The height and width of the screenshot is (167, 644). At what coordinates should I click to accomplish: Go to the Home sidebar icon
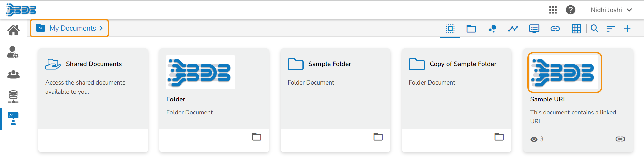pos(13,30)
